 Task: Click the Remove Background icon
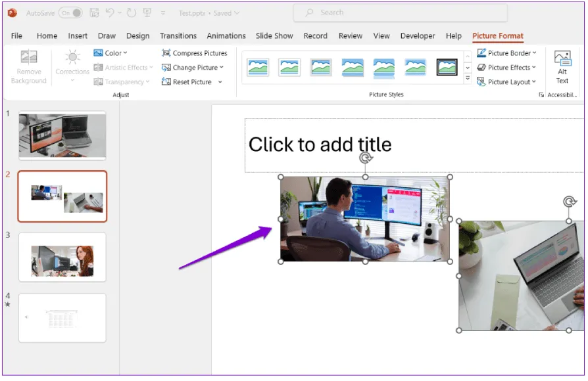click(x=28, y=58)
